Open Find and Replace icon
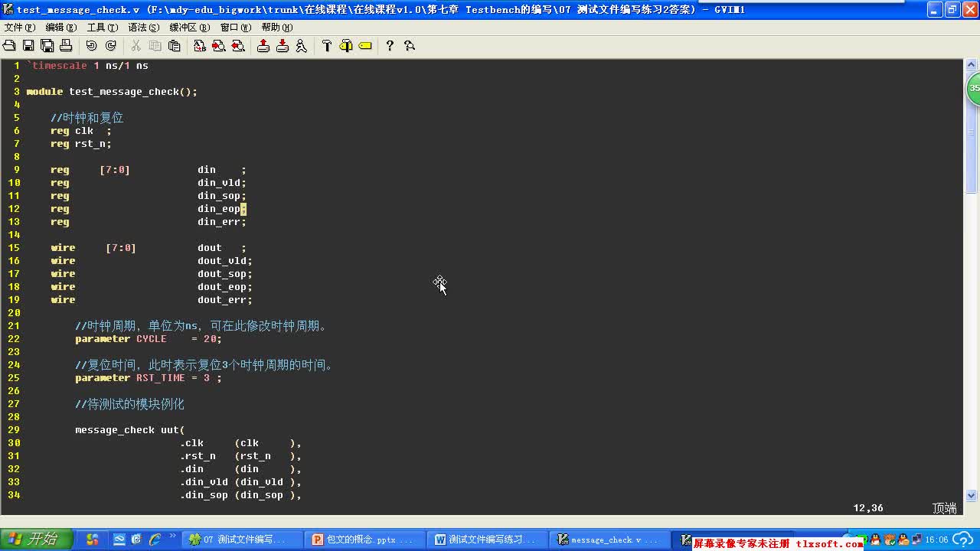Image resolution: width=980 pixels, height=551 pixels. pyautogui.click(x=199, y=46)
